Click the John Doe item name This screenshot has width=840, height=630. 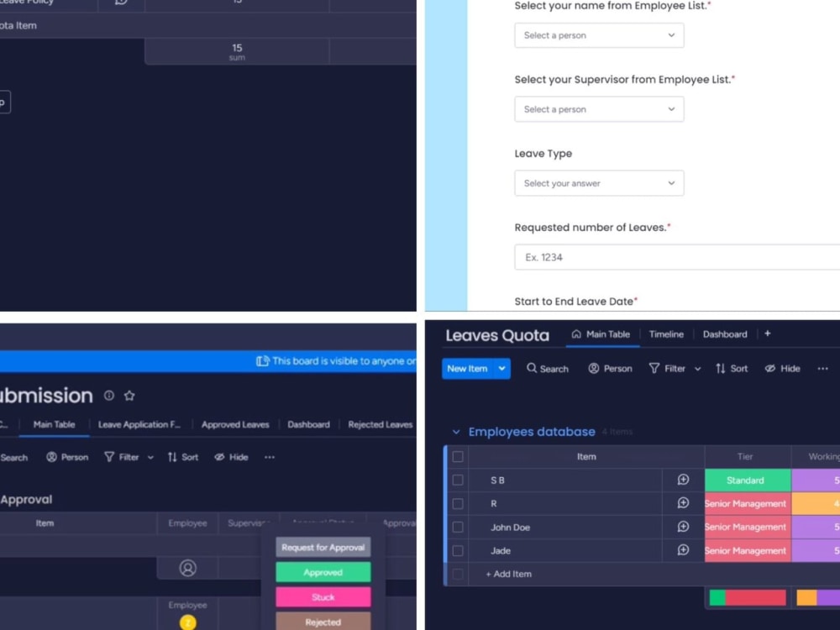(511, 528)
